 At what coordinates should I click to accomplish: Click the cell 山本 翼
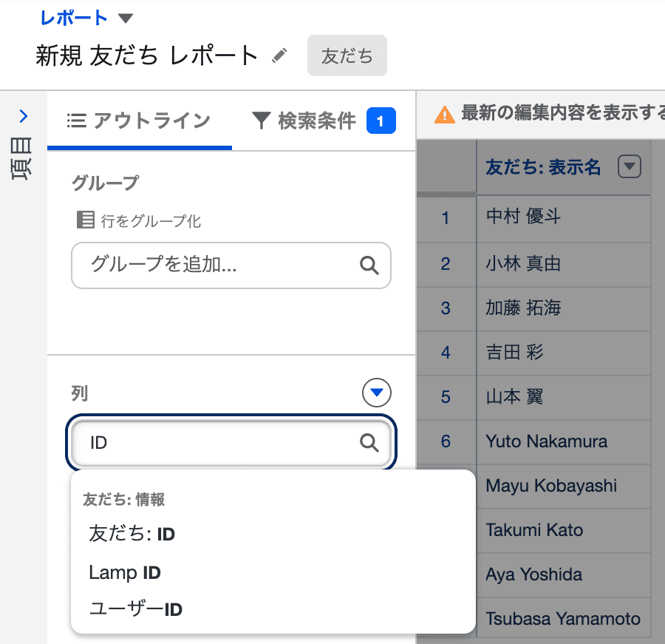pyautogui.click(x=564, y=397)
